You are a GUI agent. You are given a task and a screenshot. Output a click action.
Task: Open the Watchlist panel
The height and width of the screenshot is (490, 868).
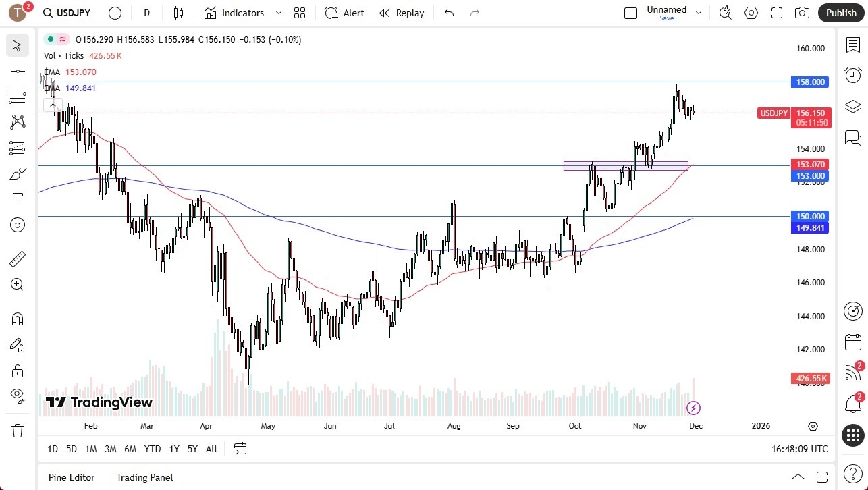pos(852,43)
